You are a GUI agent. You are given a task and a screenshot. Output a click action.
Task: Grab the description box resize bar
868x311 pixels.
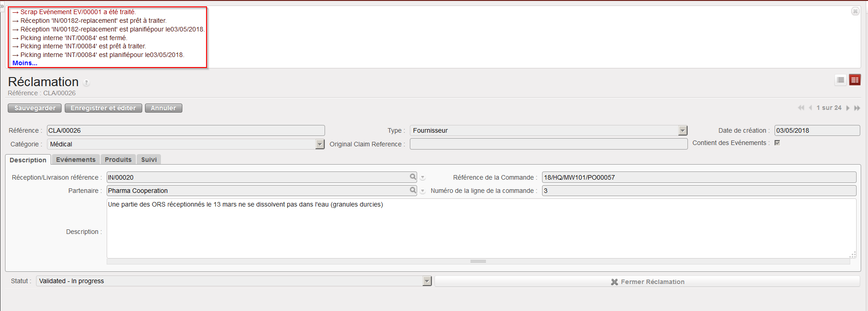point(478,261)
